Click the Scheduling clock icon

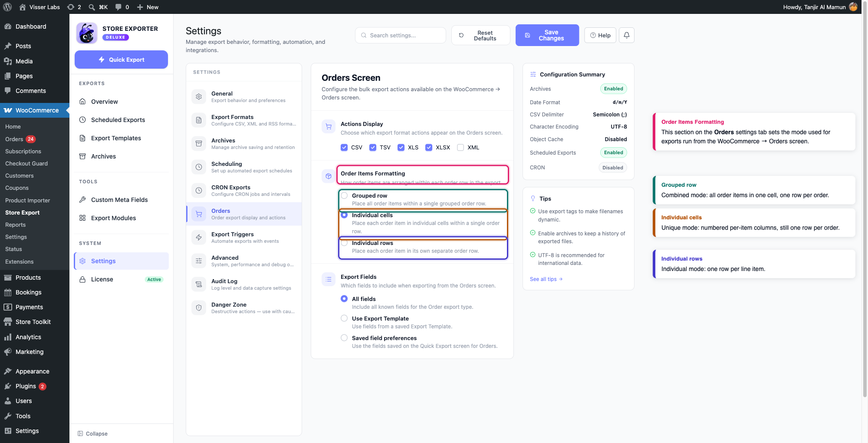[199, 167]
